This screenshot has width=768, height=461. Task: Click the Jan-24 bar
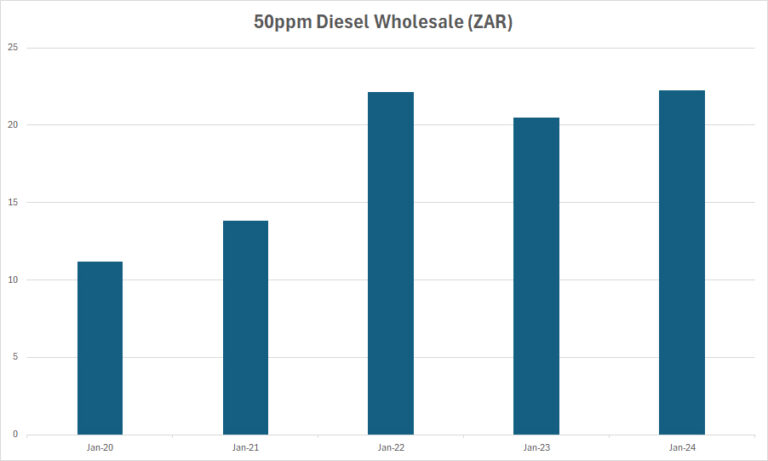tap(682, 262)
